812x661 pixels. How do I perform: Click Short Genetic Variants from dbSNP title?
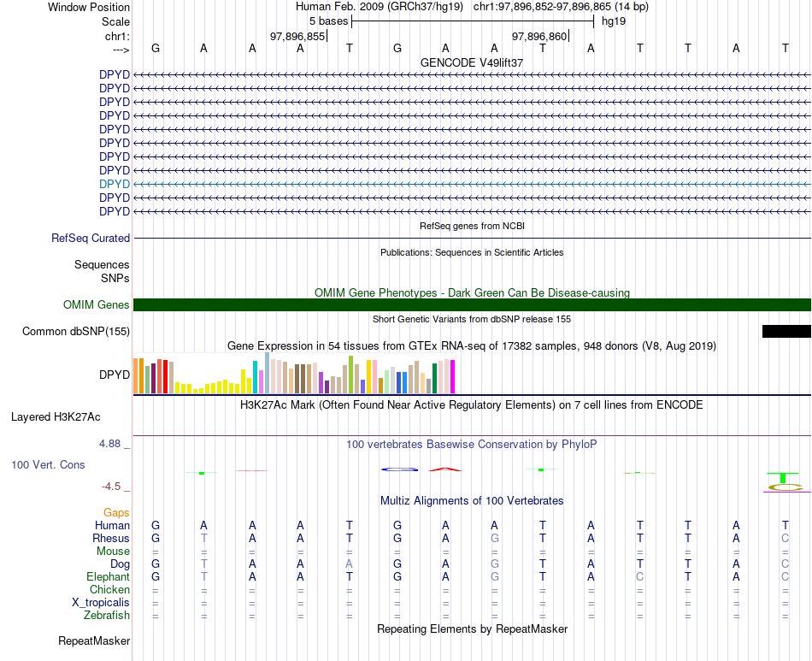[x=472, y=319]
